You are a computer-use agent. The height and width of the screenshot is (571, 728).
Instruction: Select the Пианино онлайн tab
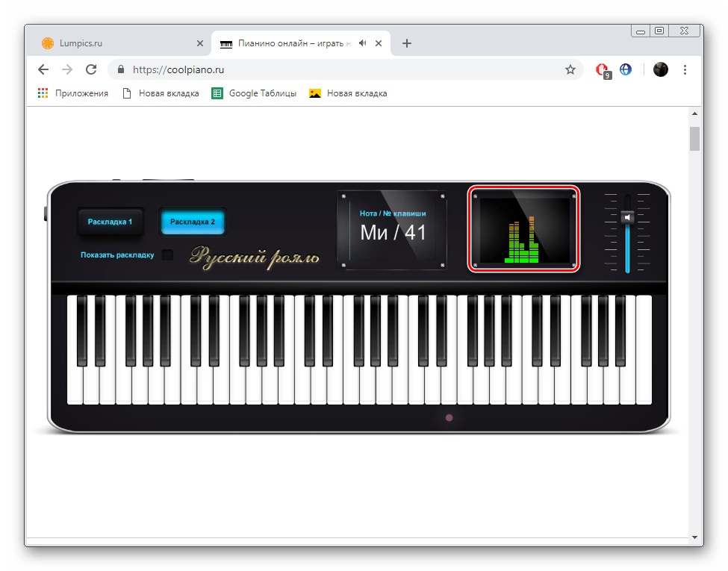[301, 43]
